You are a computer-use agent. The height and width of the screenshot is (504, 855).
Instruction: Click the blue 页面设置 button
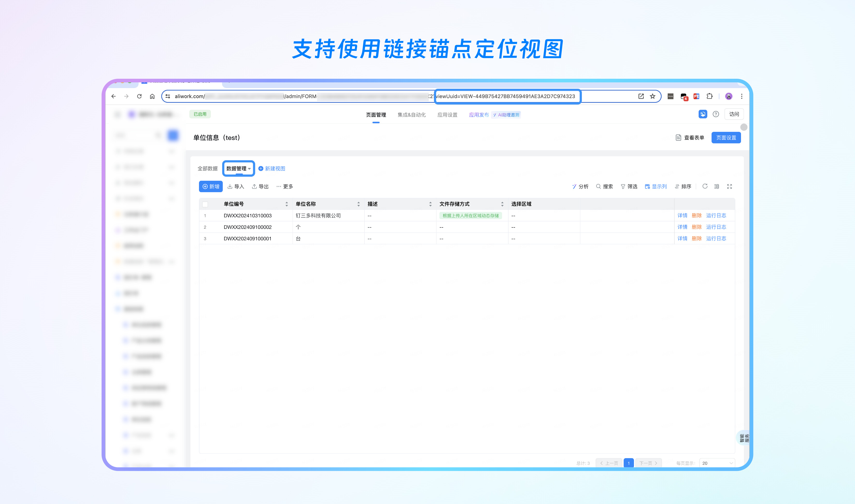726,138
